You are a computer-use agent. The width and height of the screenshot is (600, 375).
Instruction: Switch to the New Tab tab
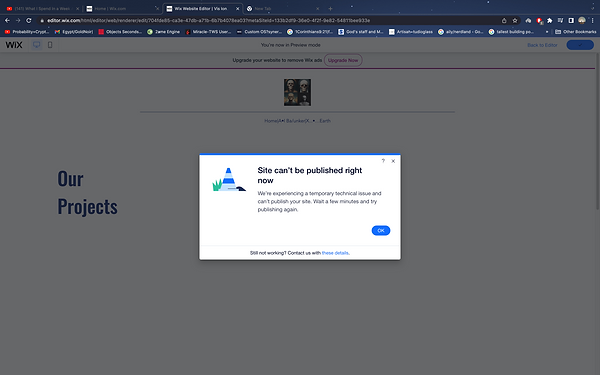coord(283,8)
